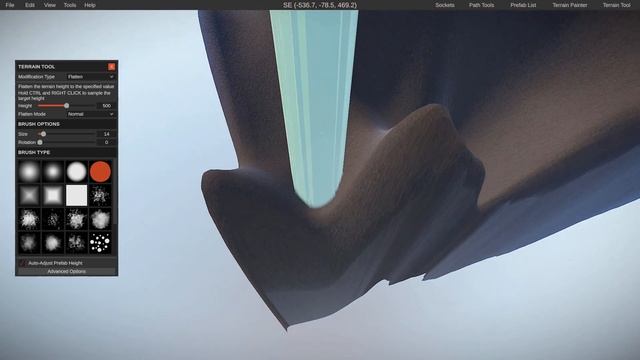Click the brush type list scrollbar
Image resolution: width=640 pixels, height=360 pixels.
tap(115, 192)
